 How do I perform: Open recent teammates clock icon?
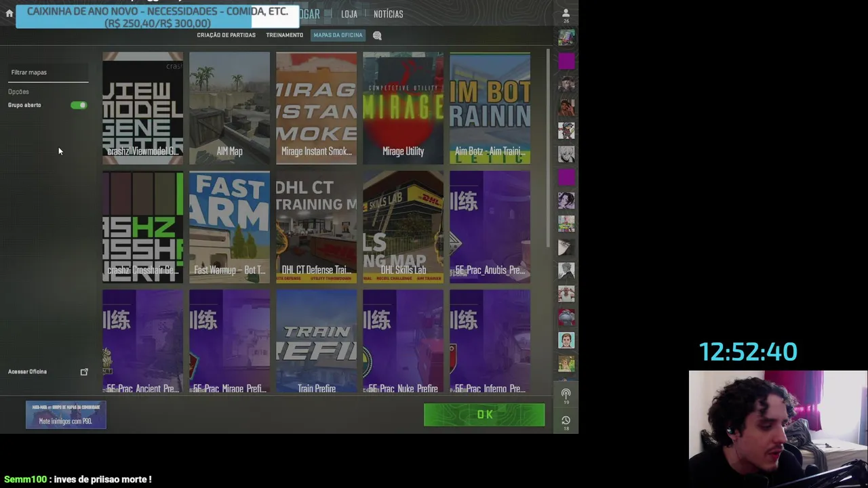coord(566,423)
